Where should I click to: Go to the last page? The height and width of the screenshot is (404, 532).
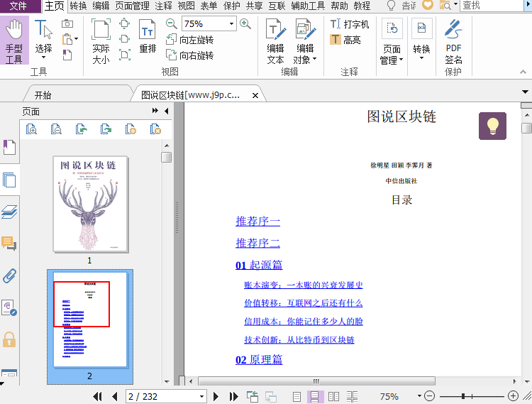[233, 396]
